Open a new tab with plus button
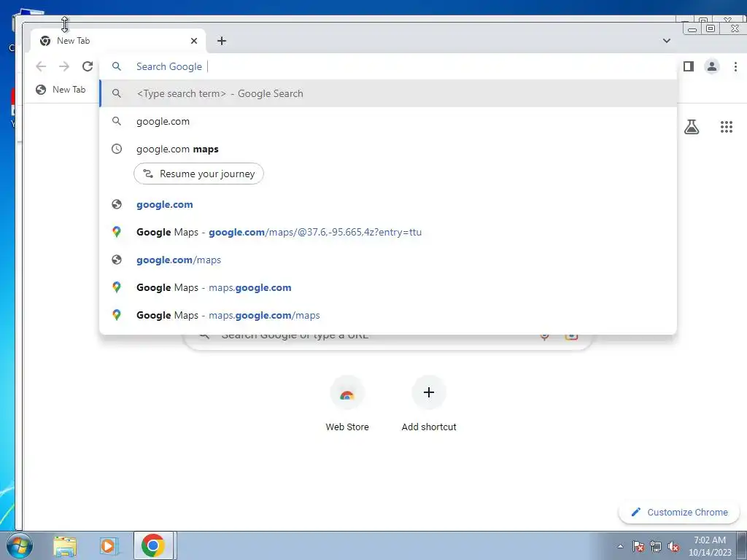This screenshot has height=560, width=747. (x=222, y=41)
